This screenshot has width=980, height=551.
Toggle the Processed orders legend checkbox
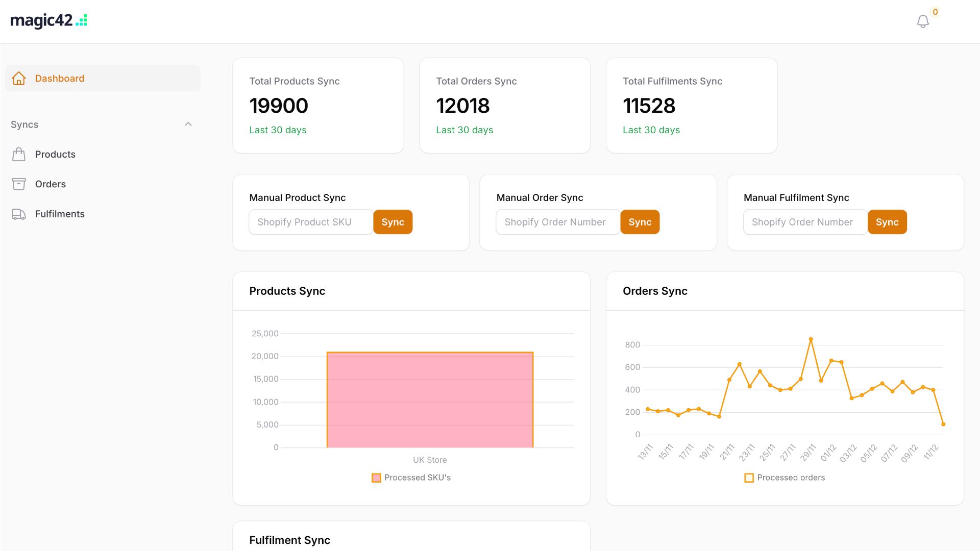coord(748,478)
